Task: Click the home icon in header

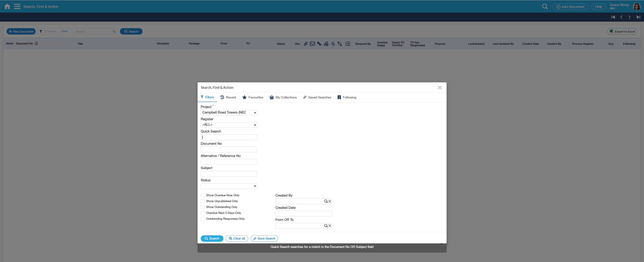Action: [7, 7]
